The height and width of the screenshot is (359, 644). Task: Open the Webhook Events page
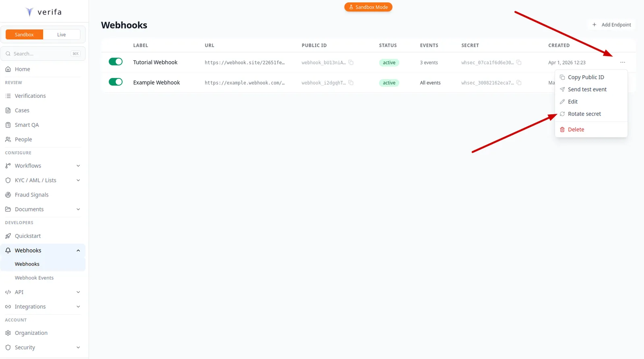(34, 278)
